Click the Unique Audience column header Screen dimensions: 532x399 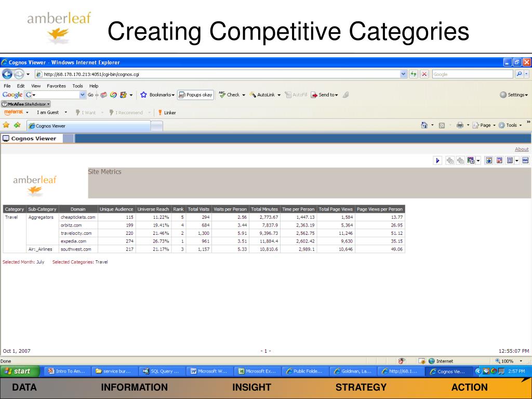[116, 209]
